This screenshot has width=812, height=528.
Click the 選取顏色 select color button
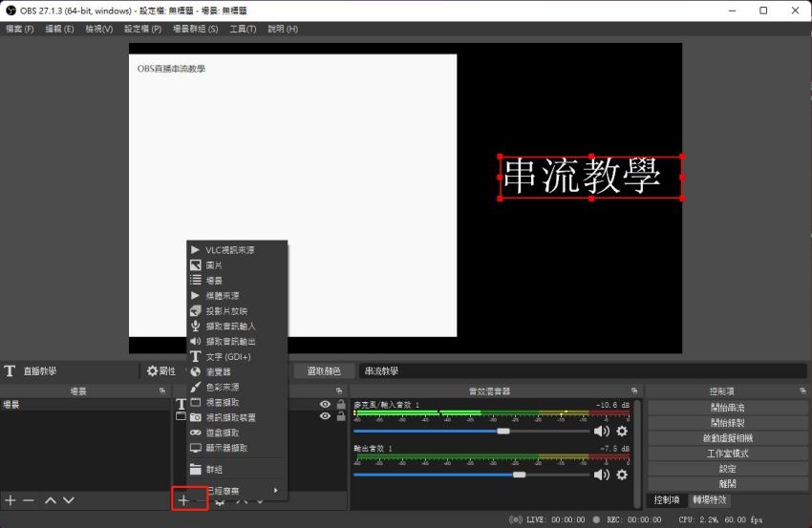coord(324,371)
